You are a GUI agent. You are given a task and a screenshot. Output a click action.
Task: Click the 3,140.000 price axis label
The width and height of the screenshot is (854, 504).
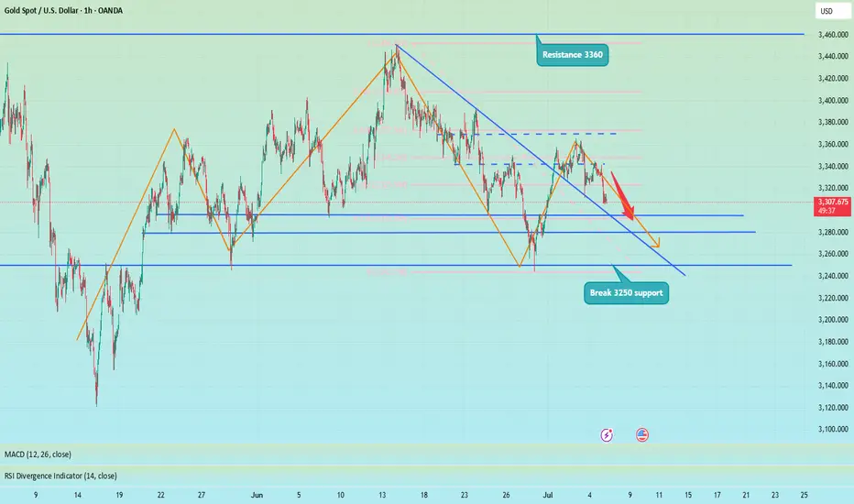(x=833, y=386)
